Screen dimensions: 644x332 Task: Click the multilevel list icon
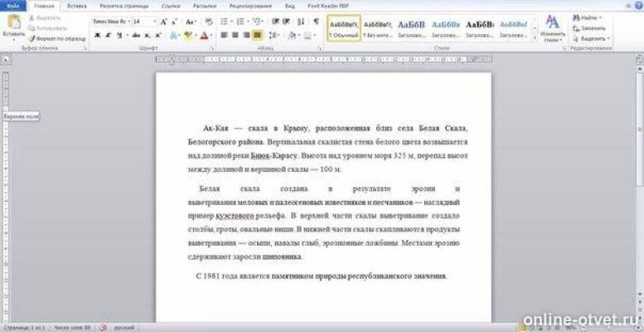point(257,22)
